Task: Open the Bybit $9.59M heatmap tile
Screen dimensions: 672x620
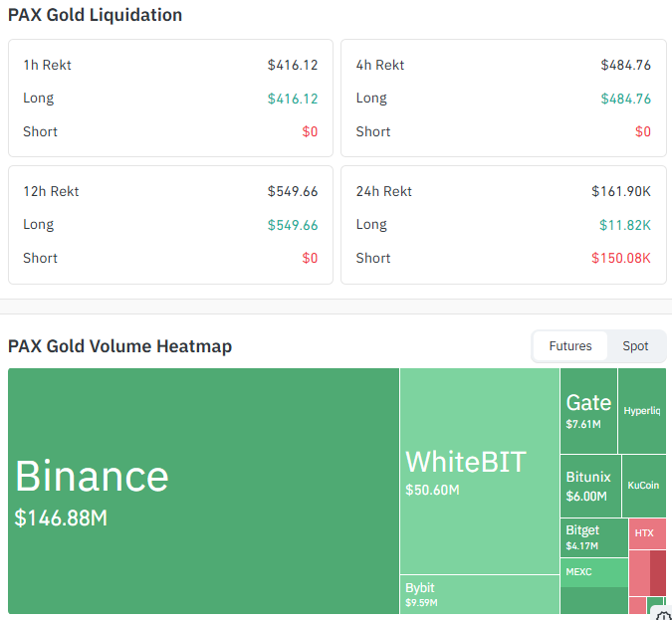Action: pyautogui.click(x=480, y=594)
